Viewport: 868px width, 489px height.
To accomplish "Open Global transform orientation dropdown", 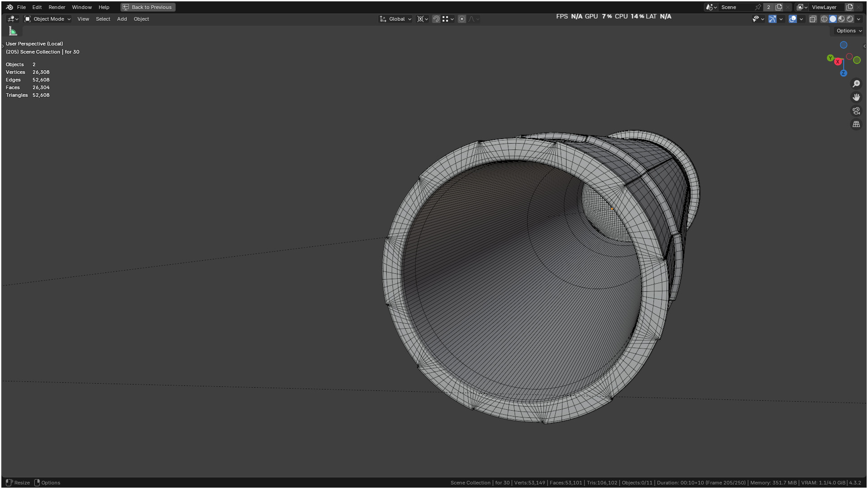I will click(396, 19).
